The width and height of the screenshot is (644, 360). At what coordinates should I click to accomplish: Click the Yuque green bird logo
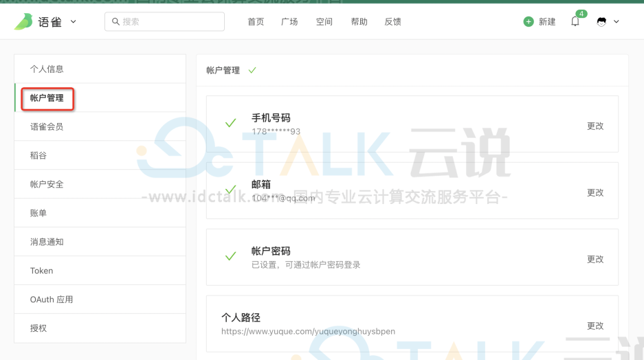click(x=23, y=21)
